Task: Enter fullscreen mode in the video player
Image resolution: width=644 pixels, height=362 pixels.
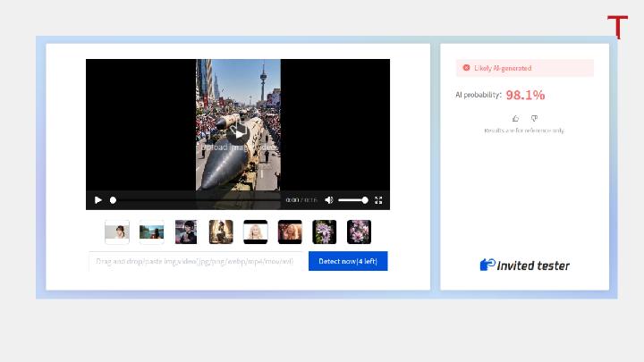Action: click(378, 200)
